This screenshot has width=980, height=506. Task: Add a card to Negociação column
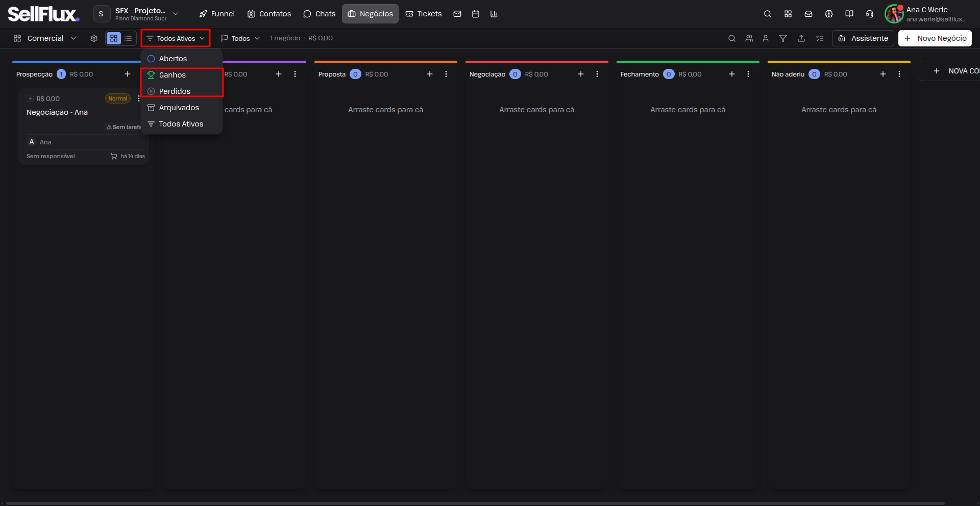[x=581, y=74]
